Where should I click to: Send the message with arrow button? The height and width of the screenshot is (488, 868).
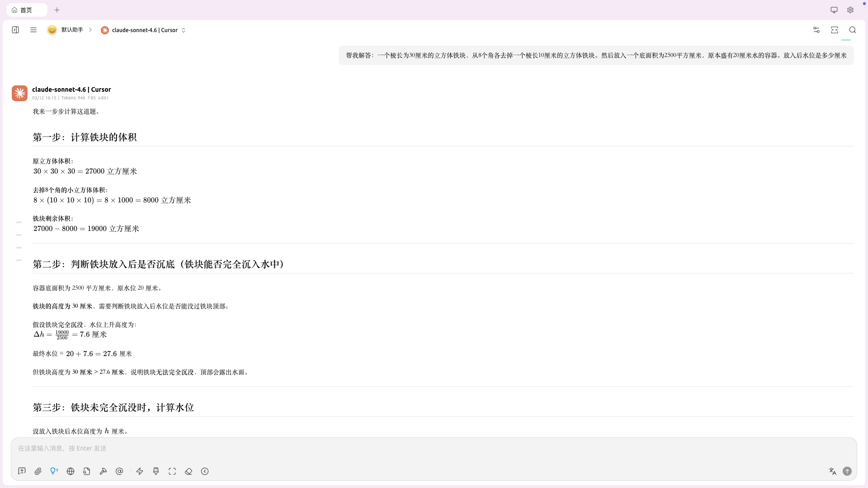[847, 471]
